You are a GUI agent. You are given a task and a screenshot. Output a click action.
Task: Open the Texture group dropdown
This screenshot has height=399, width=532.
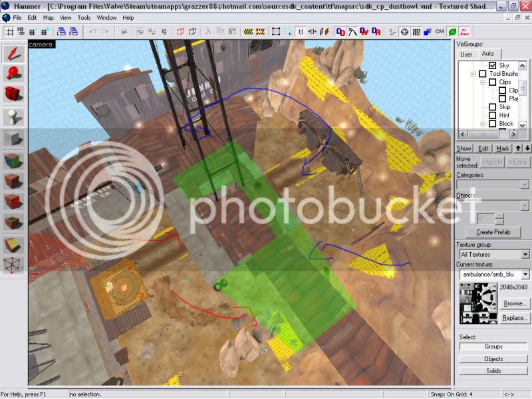tap(525, 255)
